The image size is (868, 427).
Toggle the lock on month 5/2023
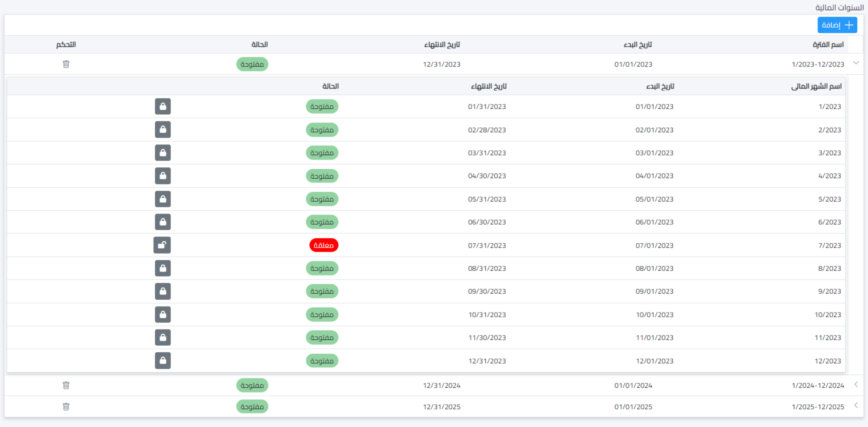163,199
